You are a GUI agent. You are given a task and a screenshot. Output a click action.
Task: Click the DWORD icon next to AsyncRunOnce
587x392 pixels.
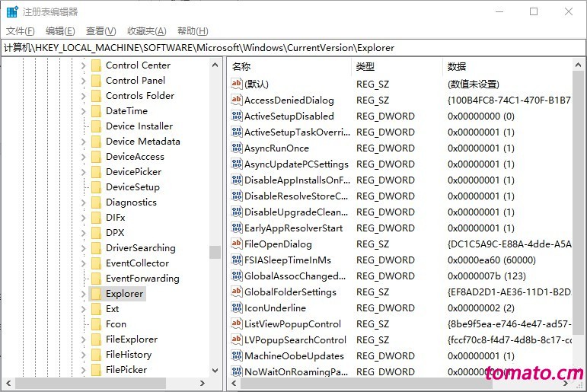[x=236, y=148]
